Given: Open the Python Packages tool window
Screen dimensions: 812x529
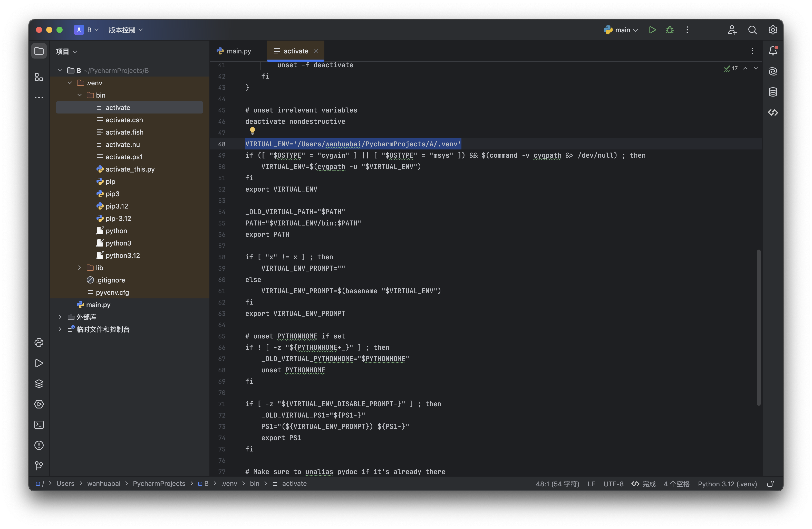Looking at the screenshot, I should pos(39,384).
